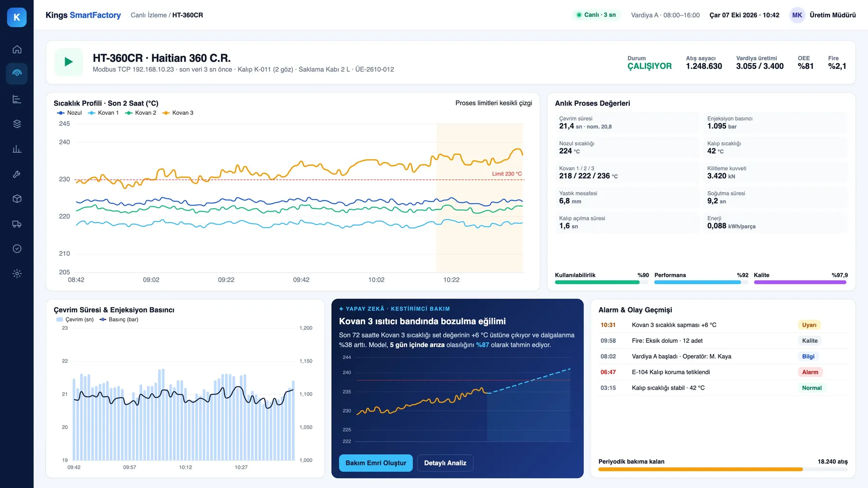Open the MK user avatar menu
Screen dimensions: 868x488
point(797,15)
